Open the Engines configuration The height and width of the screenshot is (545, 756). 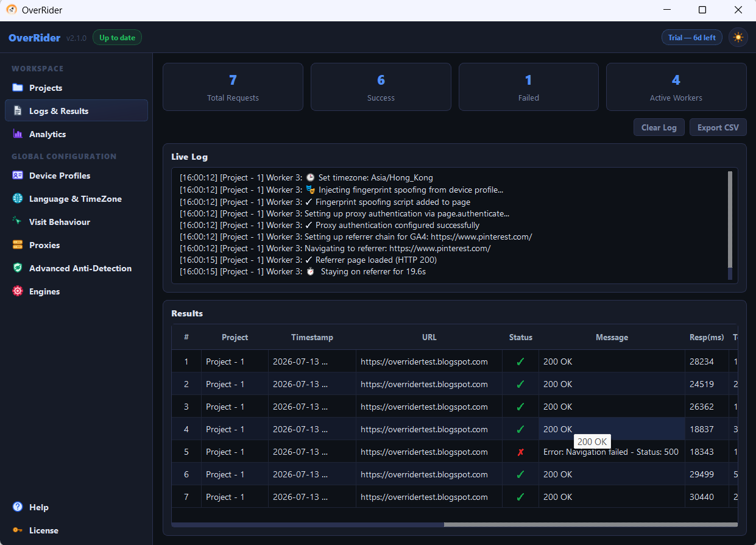coord(76,291)
